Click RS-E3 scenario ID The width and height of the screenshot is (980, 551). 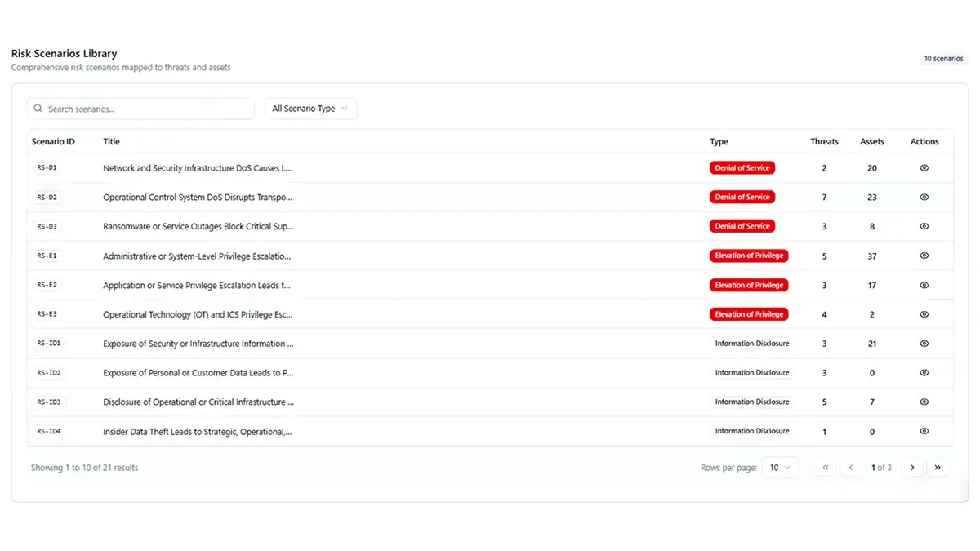click(47, 314)
